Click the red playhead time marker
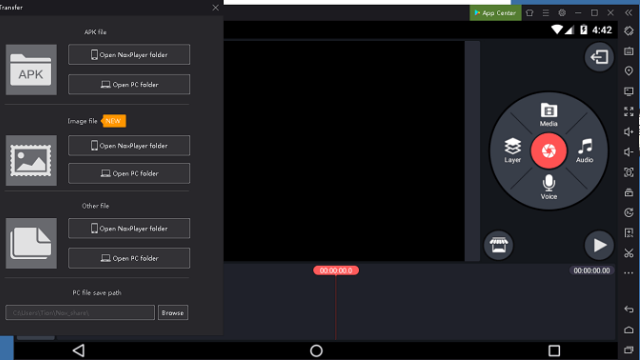The height and width of the screenshot is (360, 640). tap(336, 270)
